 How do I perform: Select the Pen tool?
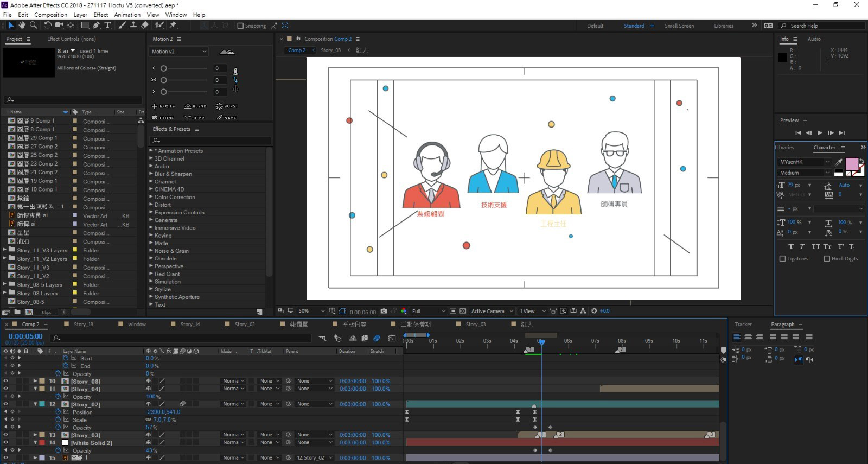point(96,25)
